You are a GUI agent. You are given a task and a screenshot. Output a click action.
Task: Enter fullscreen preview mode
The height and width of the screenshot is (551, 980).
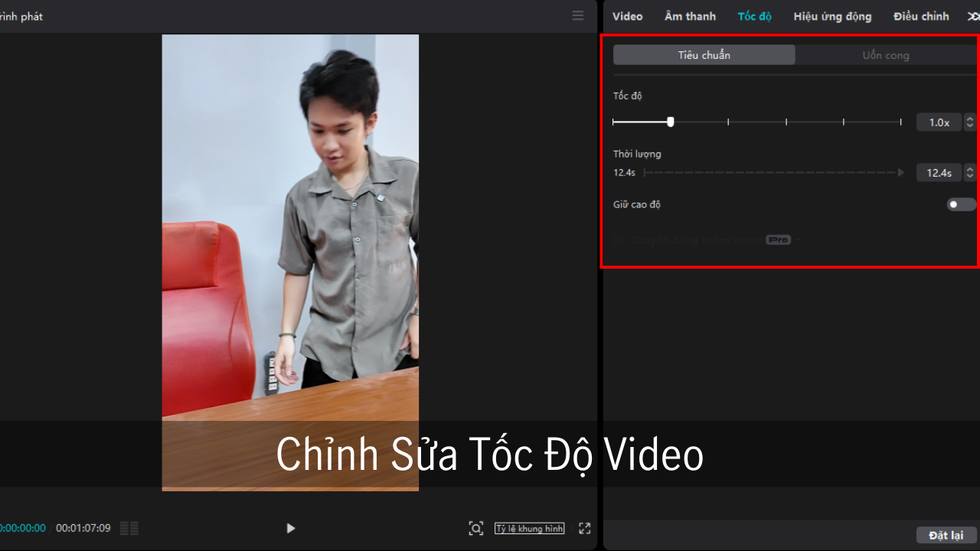(x=585, y=528)
